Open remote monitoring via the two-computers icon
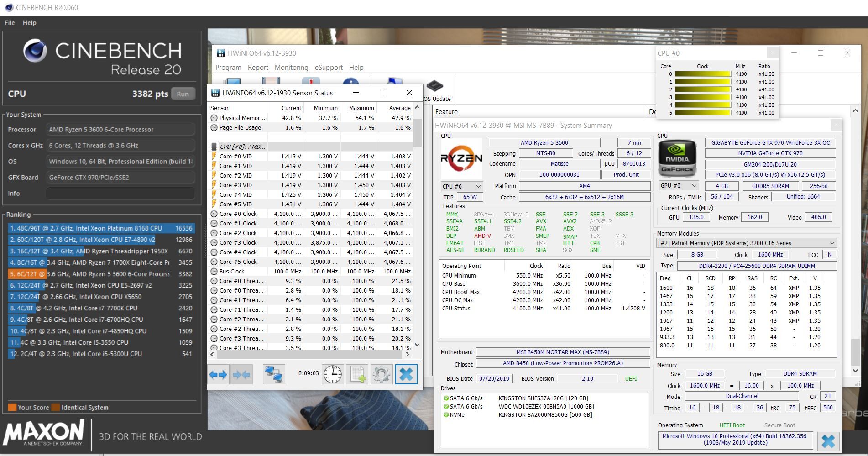The width and height of the screenshot is (868, 456). pos(274,375)
